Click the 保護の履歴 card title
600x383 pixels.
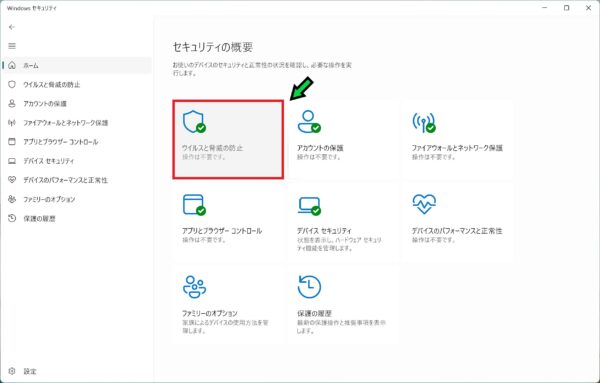point(314,313)
